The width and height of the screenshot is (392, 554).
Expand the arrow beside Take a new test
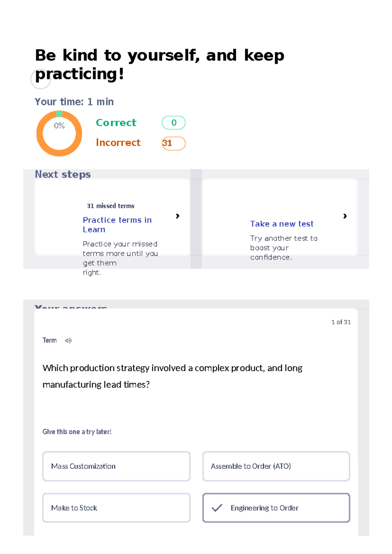coord(345,216)
